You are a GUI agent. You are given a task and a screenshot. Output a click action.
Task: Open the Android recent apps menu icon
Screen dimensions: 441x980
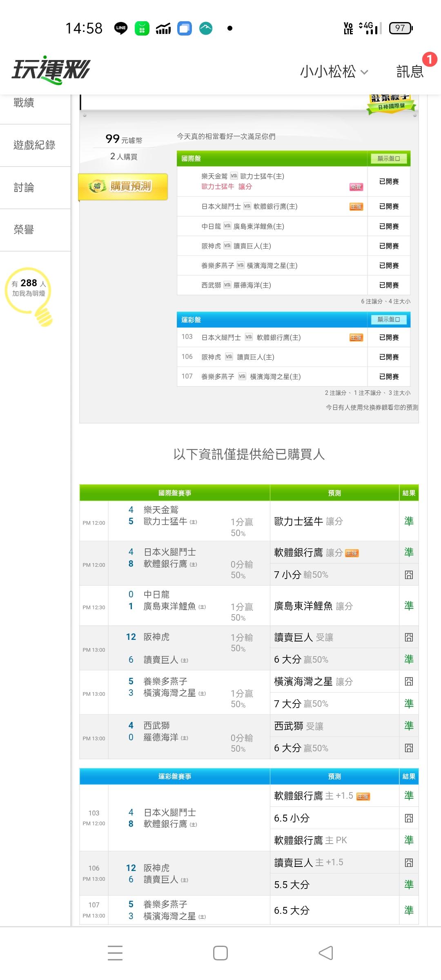(115, 953)
